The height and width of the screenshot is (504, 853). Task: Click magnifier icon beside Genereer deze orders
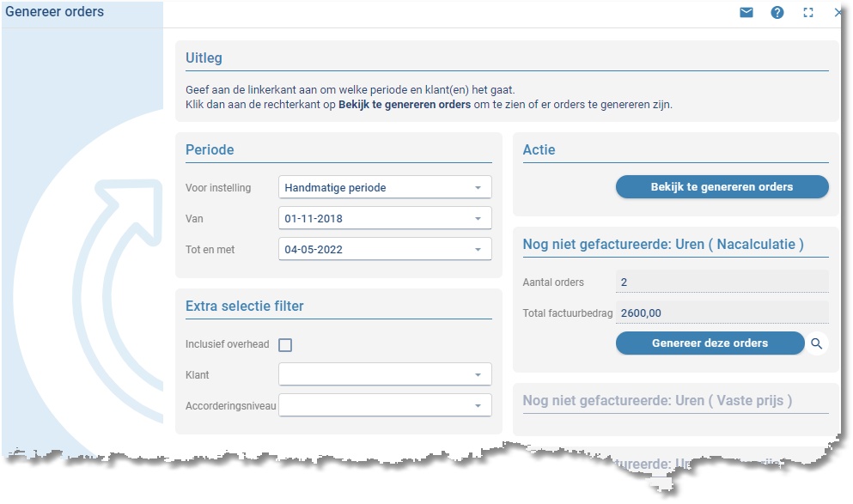[817, 343]
